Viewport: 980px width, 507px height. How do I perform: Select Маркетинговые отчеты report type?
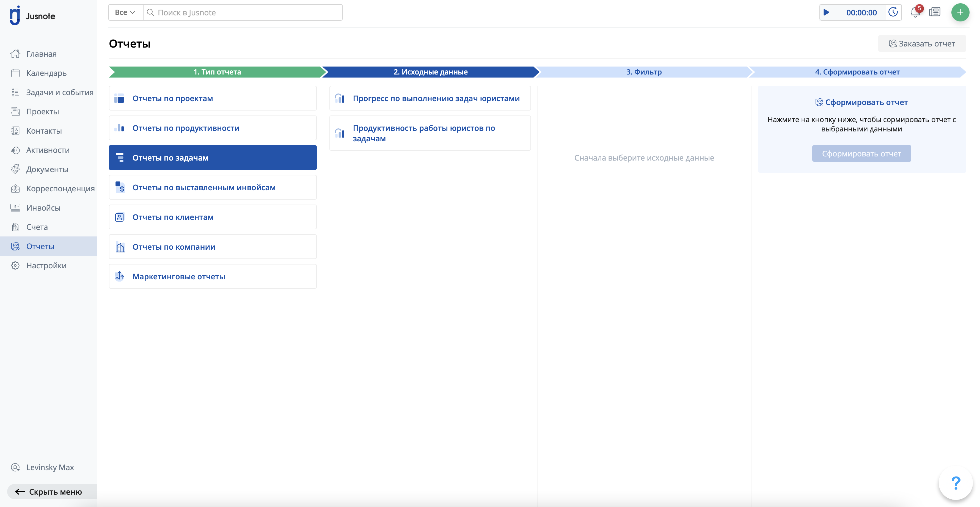[x=213, y=277]
